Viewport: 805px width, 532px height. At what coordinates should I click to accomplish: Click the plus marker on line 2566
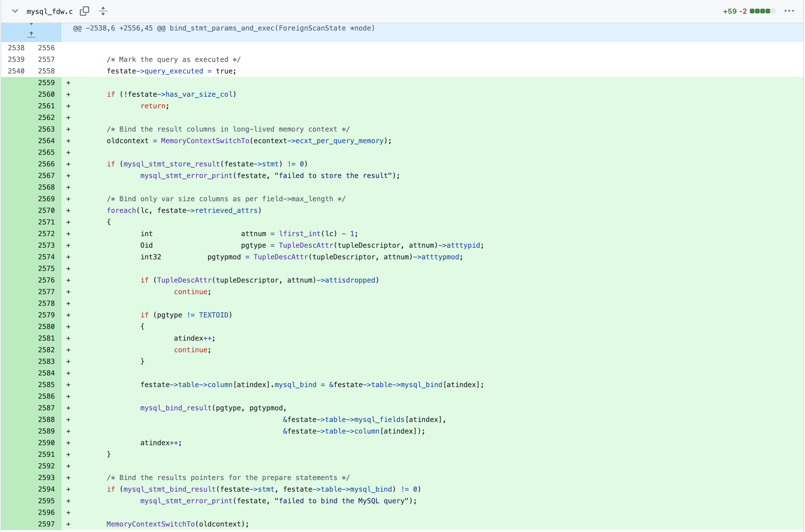pyautogui.click(x=68, y=164)
